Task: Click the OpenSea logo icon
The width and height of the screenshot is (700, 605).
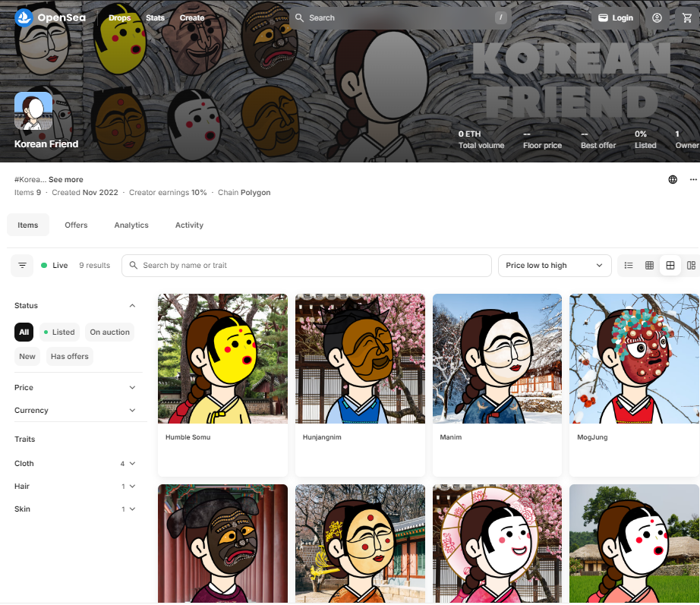Action: point(24,17)
